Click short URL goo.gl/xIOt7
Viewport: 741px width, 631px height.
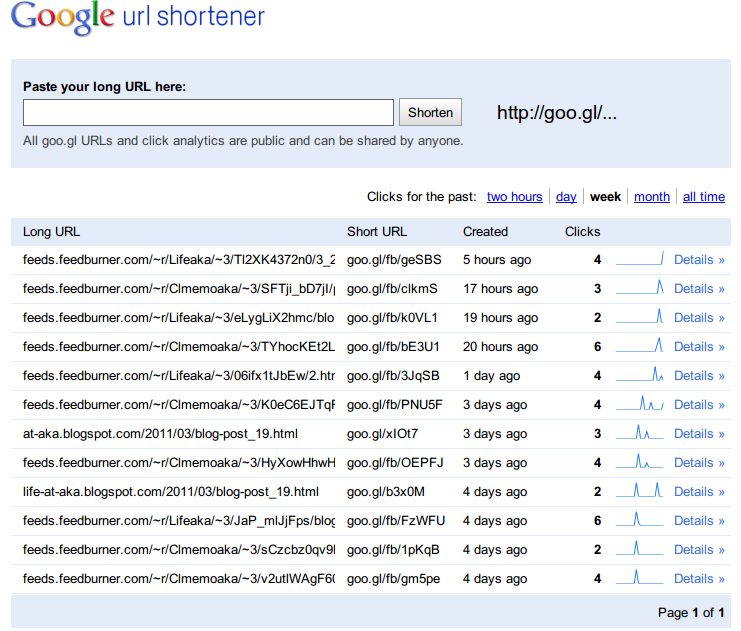point(382,433)
